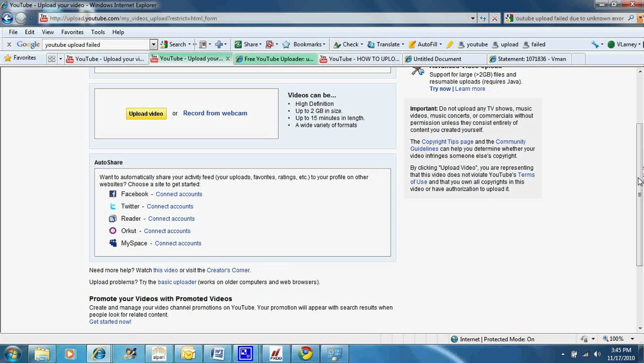This screenshot has height=363, width=644.
Task: Click the Twitter bird icon in AutoShare
Action: tap(113, 206)
